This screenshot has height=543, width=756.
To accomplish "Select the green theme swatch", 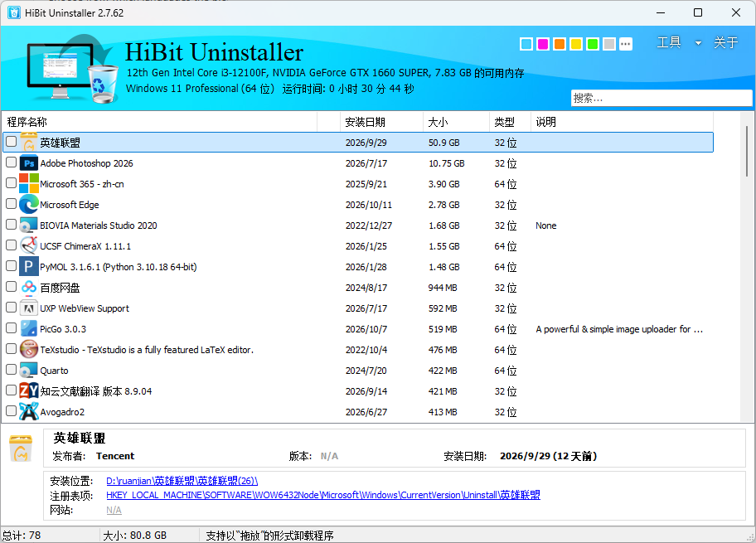I will [x=593, y=44].
